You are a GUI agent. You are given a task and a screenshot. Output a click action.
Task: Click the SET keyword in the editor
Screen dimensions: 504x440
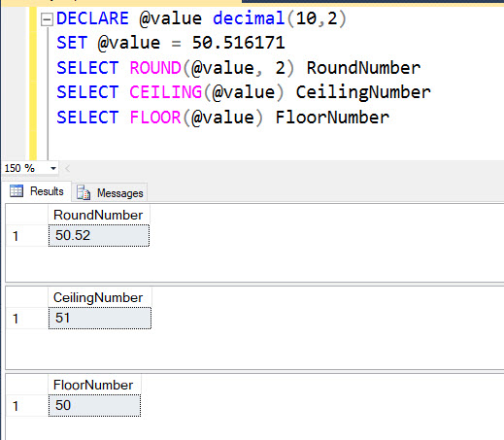pos(72,43)
